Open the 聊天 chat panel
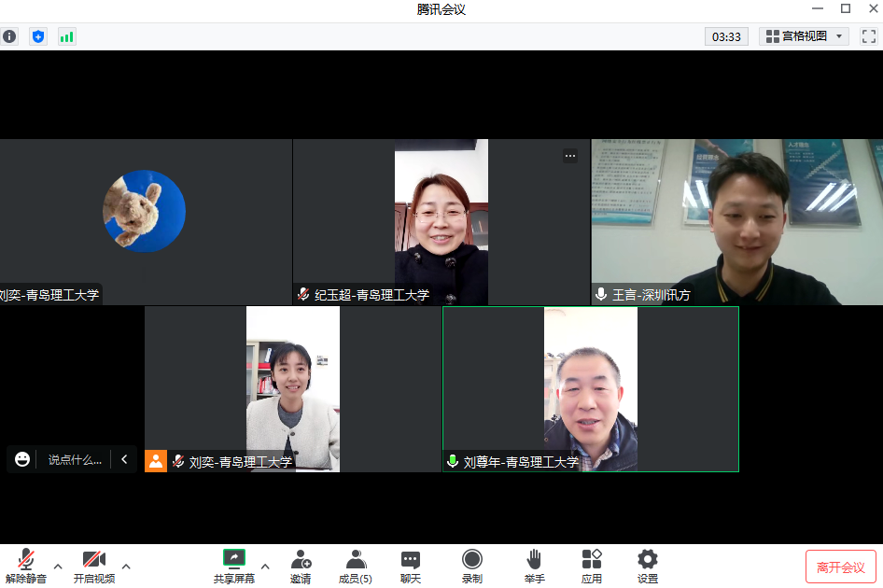883x588 pixels. click(x=411, y=566)
